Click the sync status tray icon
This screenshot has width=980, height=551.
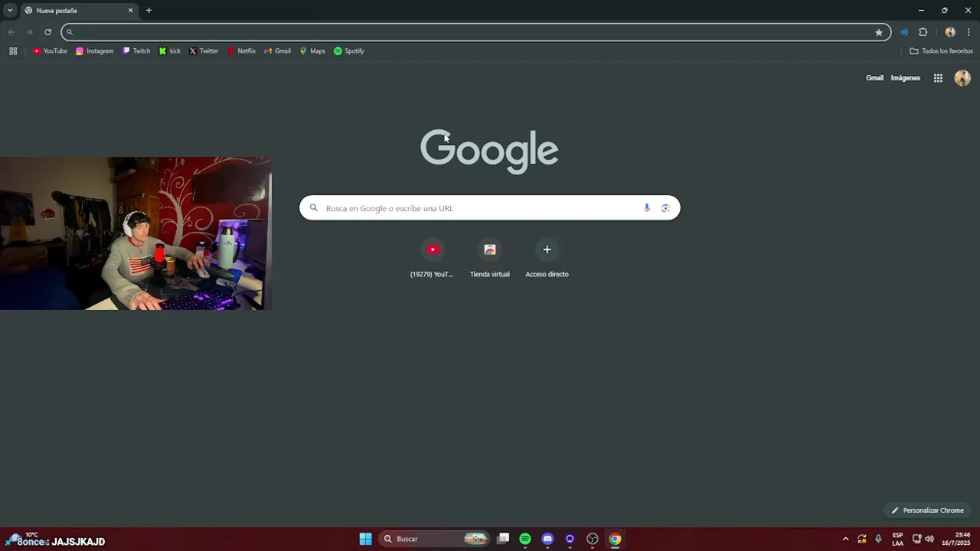(862, 539)
